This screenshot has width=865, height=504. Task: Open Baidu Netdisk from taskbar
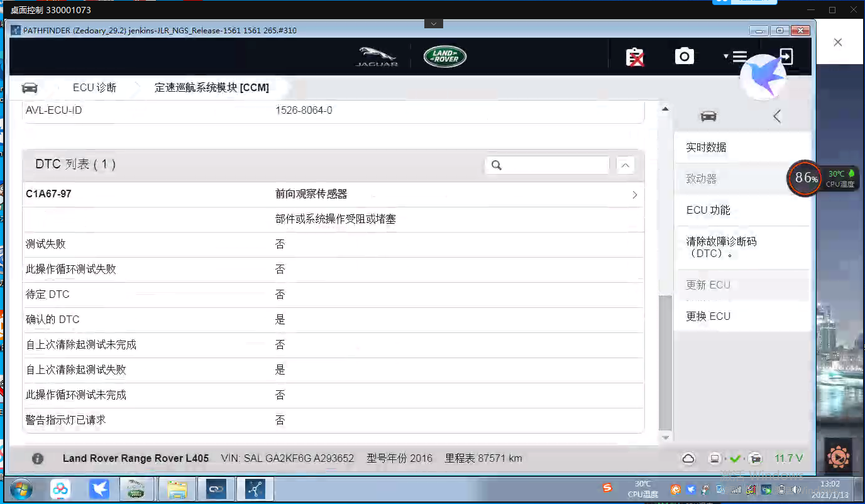tap(60, 489)
